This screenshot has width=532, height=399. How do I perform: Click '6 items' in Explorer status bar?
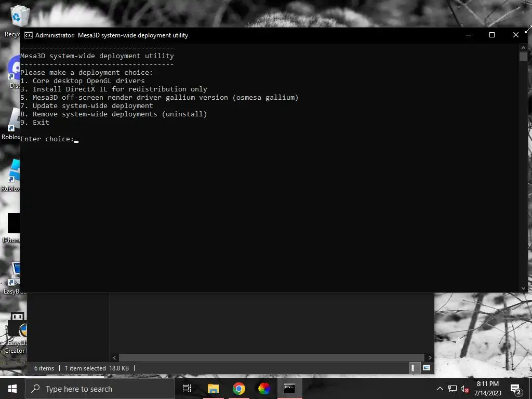point(44,368)
